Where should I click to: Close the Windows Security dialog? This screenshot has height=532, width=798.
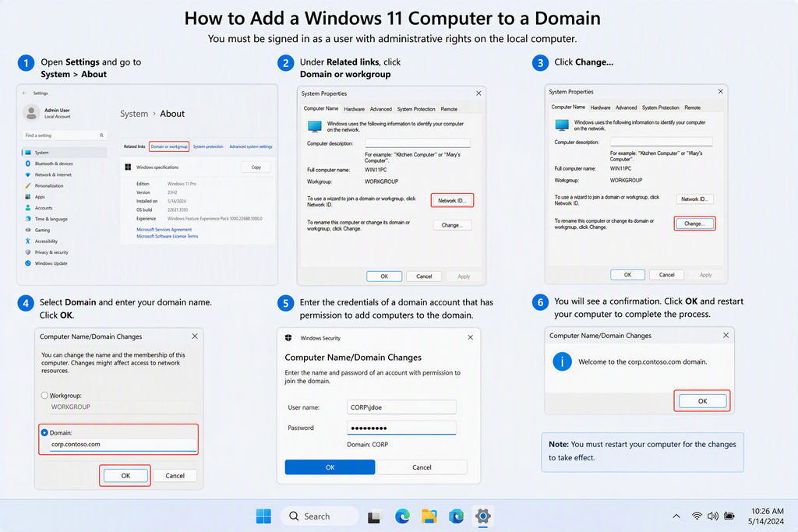click(470, 337)
